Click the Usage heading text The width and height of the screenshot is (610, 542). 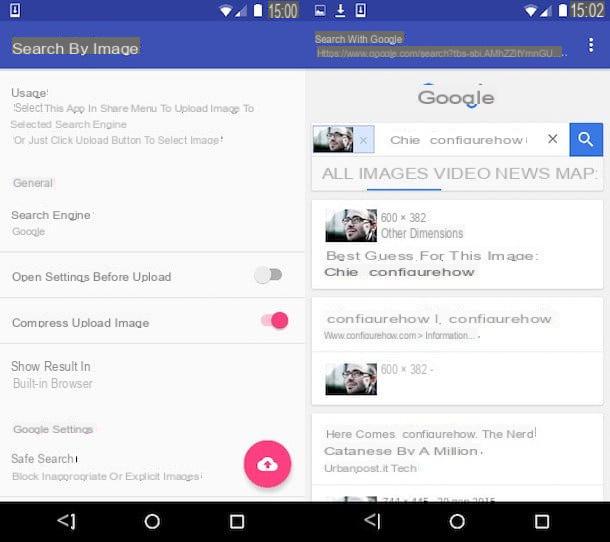coord(30,93)
